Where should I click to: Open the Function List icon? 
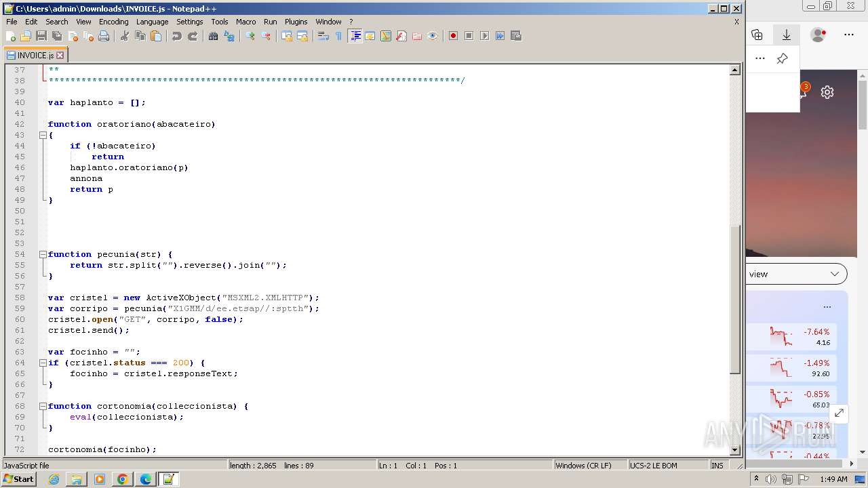pos(401,36)
